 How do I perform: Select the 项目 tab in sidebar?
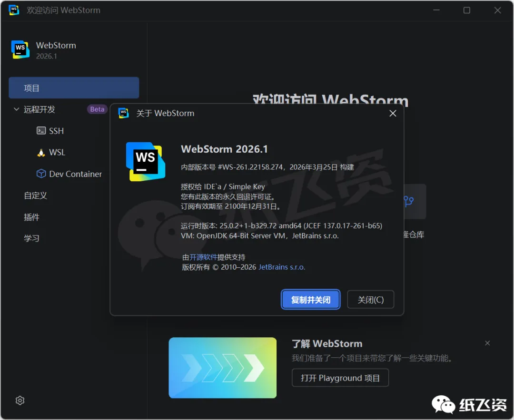click(74, 88)
